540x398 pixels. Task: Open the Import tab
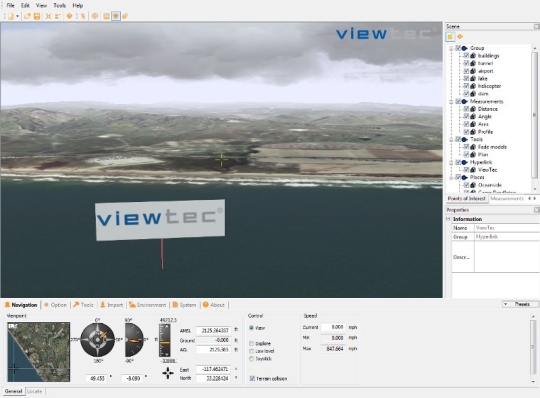click(112, 305)
